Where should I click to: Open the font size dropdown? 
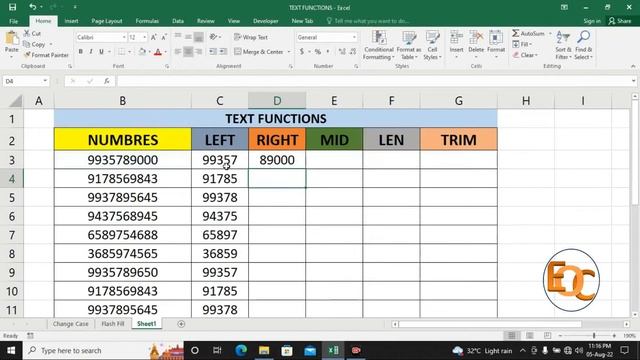click(144, 37)
